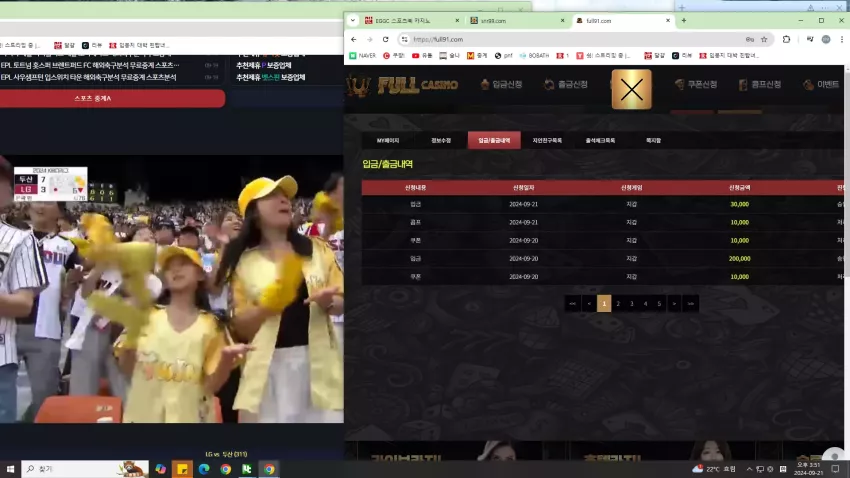Click the Windows taskbar search box
The width and height of the screenshot is (850, 478).
click(x=85, y=469)
